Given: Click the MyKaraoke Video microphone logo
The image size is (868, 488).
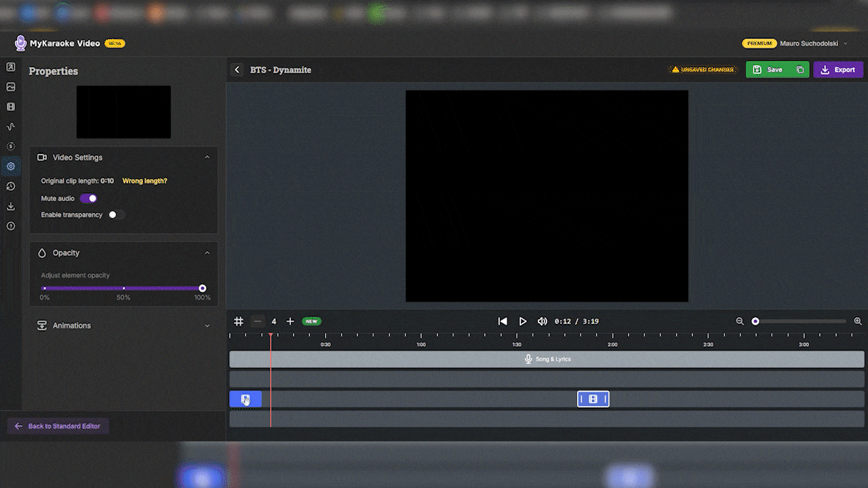Looking at the screenshot, I should coord(20,43).
